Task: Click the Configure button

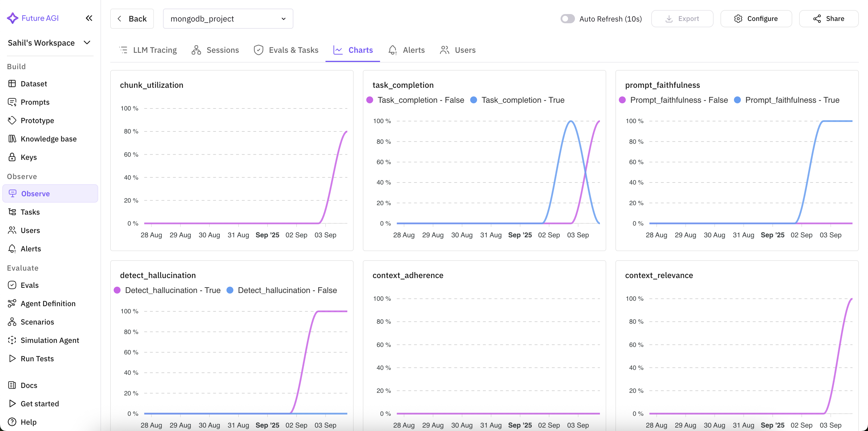Action: (756, 19)
